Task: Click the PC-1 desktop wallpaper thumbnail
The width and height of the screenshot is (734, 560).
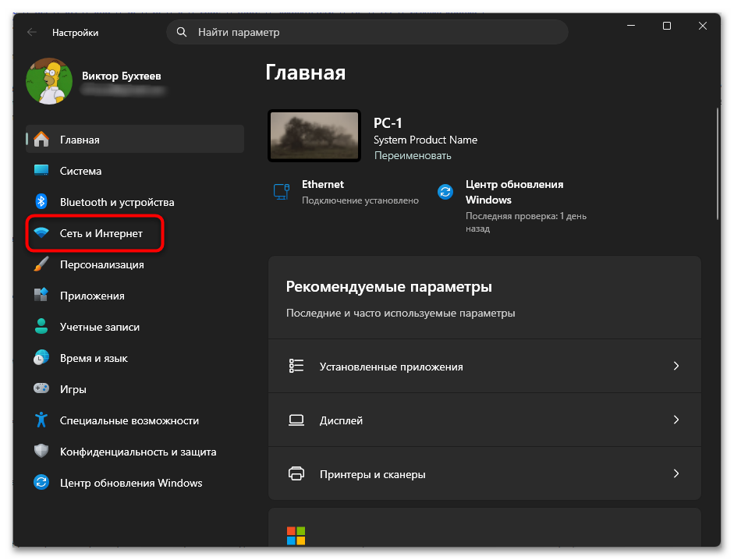Action: pos(314,136)
